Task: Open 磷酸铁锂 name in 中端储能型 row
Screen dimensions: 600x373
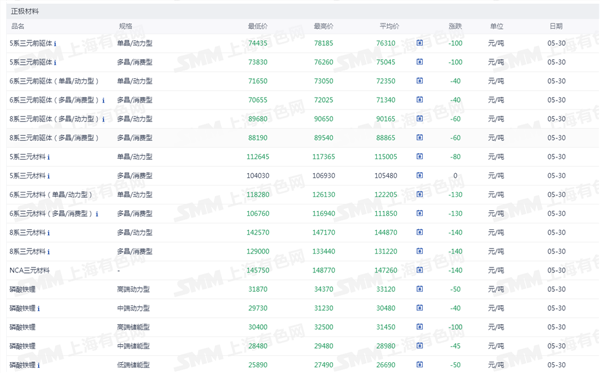Action: [23, 346]
